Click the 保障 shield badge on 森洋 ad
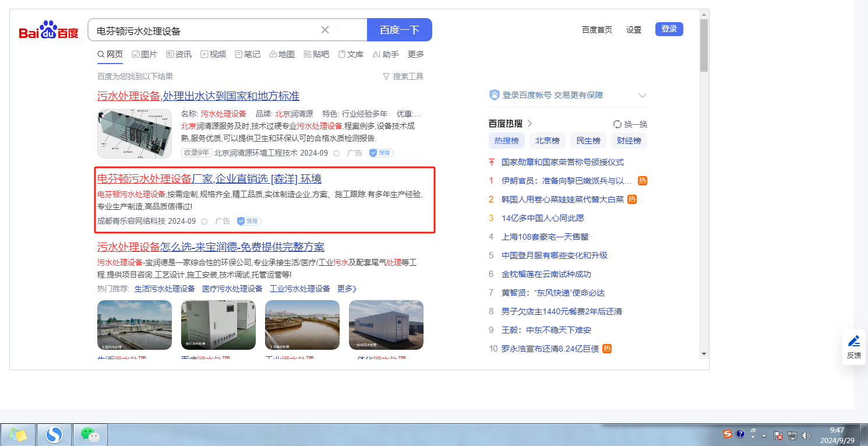 [249, 222]
